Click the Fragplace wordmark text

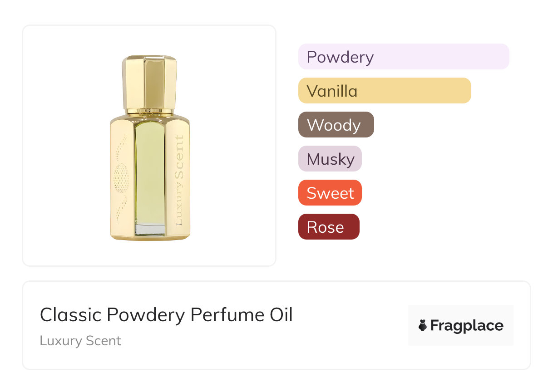[467, 325]
